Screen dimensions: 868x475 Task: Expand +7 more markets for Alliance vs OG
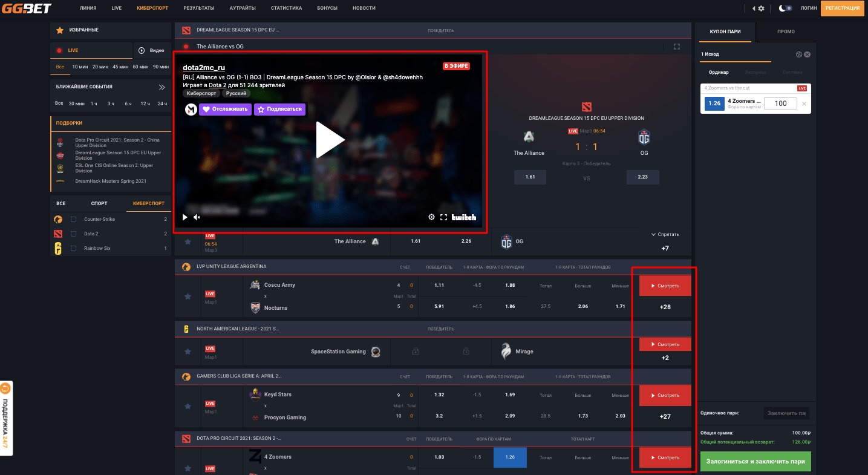(665, 248)
